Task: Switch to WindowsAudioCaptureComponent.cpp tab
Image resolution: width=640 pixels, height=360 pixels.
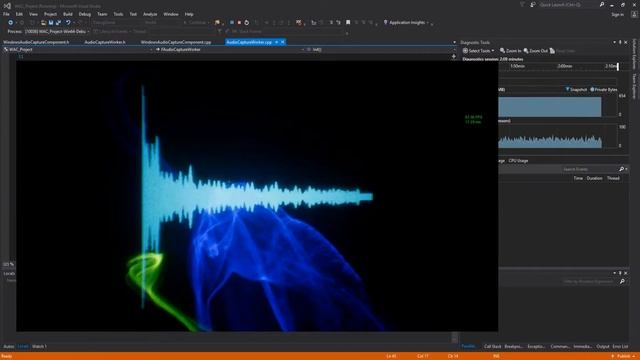Action: (x=176, y=42)
